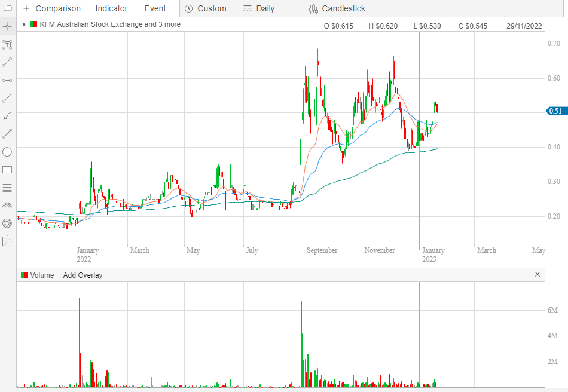The width and height of the screenshot is (568, 392).
Task: Select the circle shape tool
Action: pos(7,152)
